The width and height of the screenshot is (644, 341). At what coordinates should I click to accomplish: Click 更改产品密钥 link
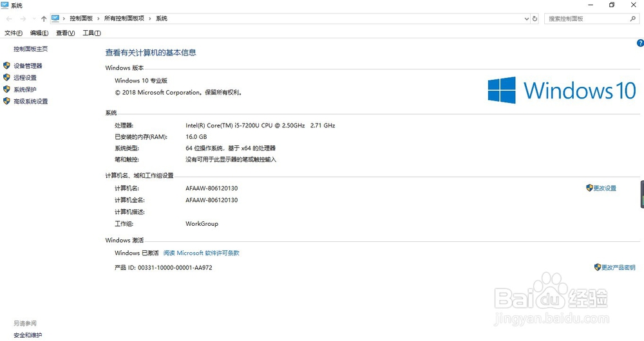point(618,268)
